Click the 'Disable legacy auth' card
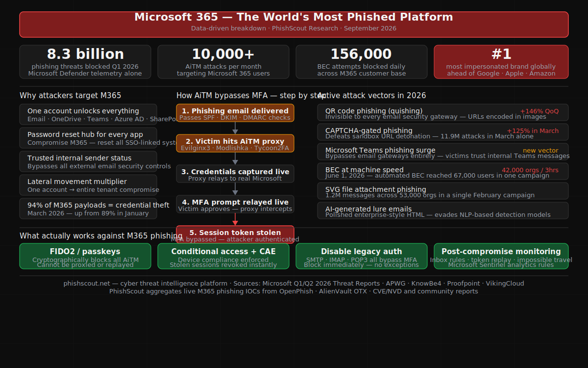588x368 pixels. pos(362,256)
